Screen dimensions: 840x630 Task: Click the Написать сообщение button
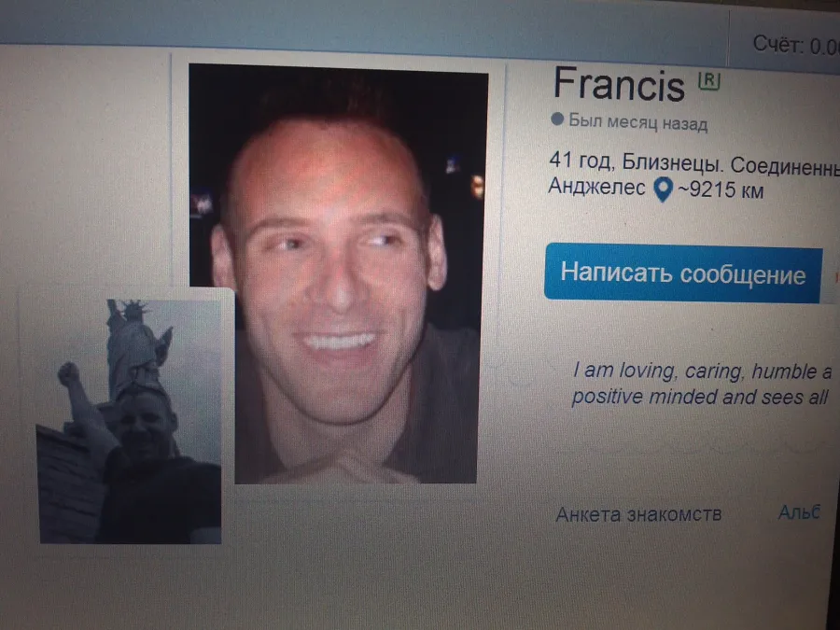tap(683, 273)
